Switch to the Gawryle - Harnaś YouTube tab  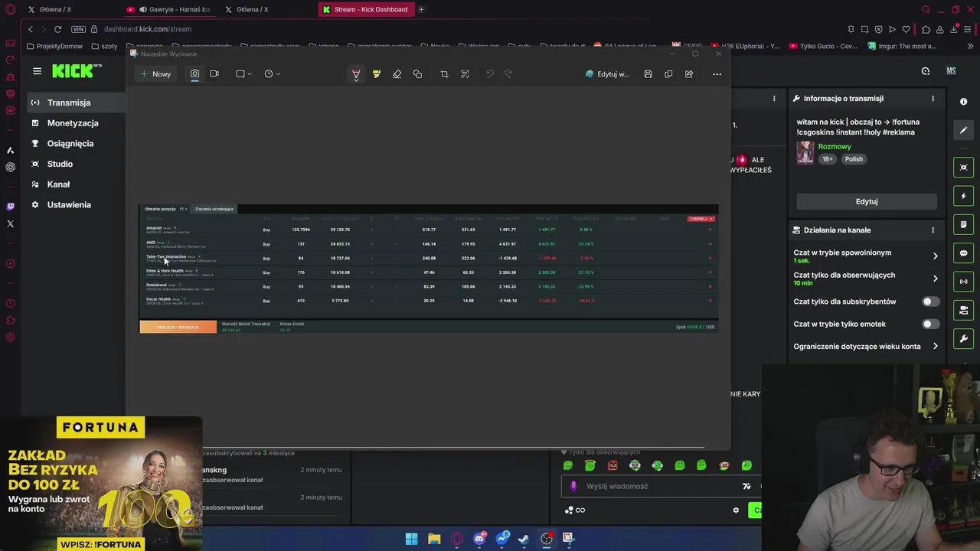coord(168,9)
